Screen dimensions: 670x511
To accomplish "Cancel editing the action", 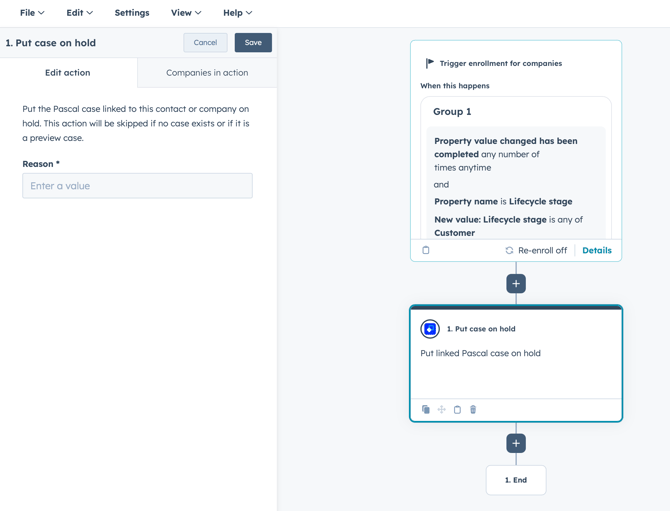I will (205, 43).
